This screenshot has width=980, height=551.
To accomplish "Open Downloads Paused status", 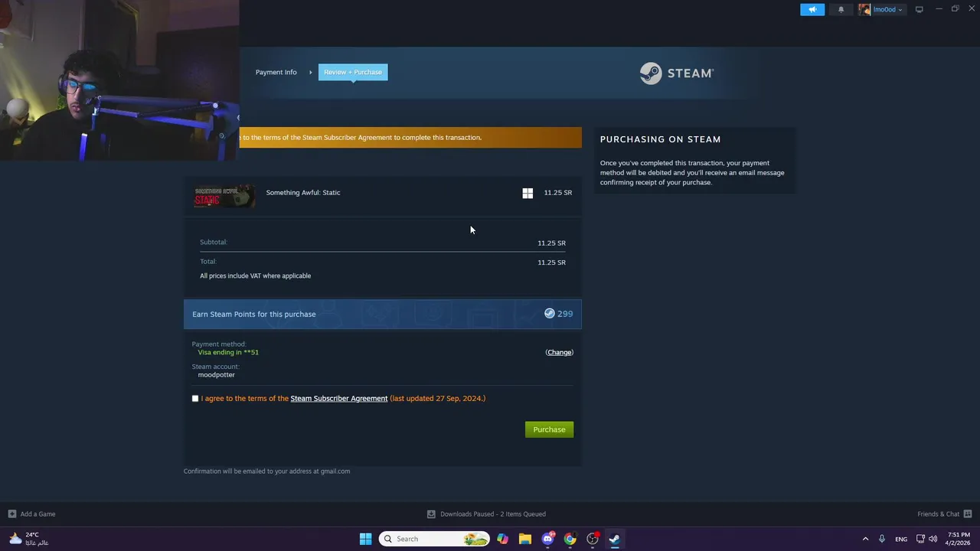I will 493,514.
